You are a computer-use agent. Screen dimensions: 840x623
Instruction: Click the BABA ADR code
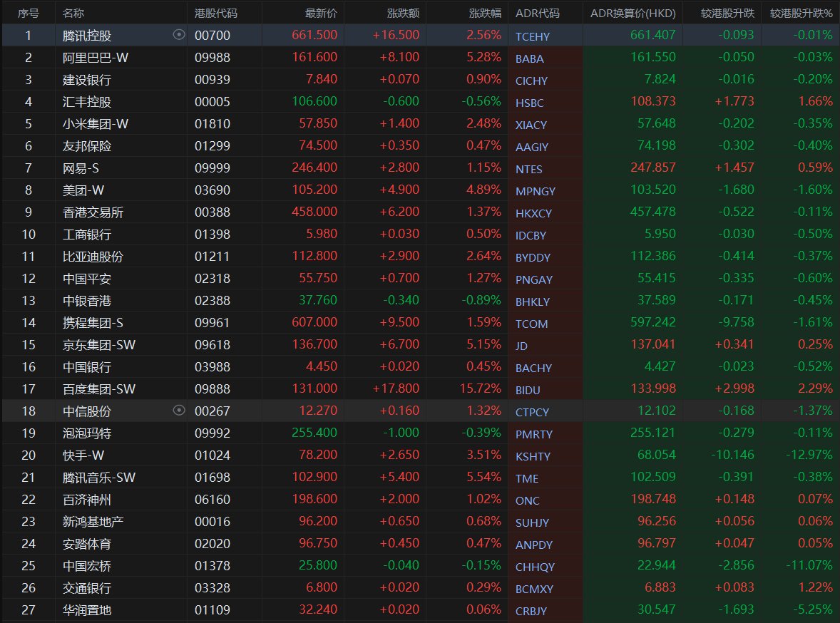[x=529, y=58]
